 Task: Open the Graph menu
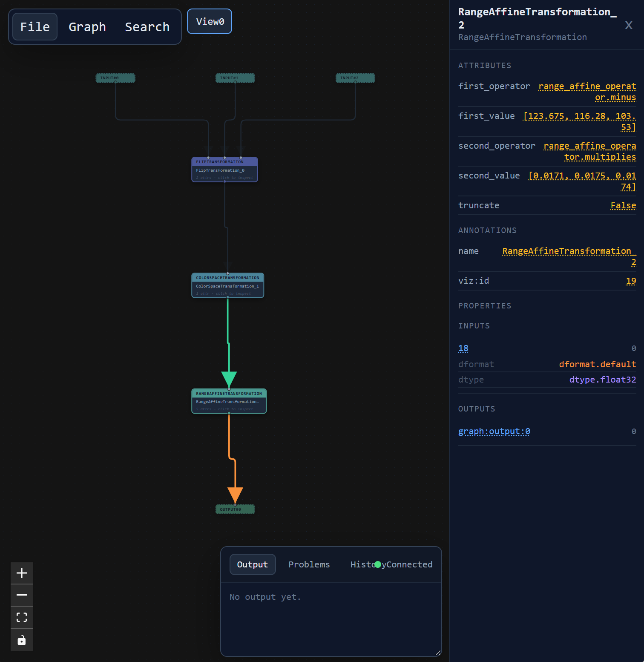point(87,26)
